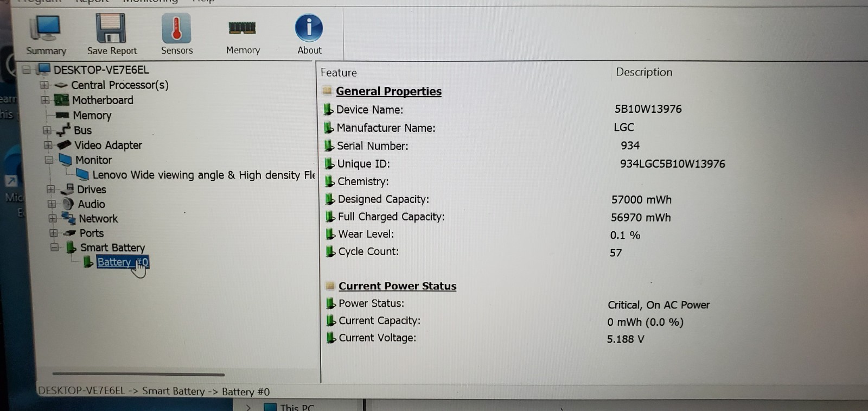Click the Ports connector icon

tap(69, 233)
